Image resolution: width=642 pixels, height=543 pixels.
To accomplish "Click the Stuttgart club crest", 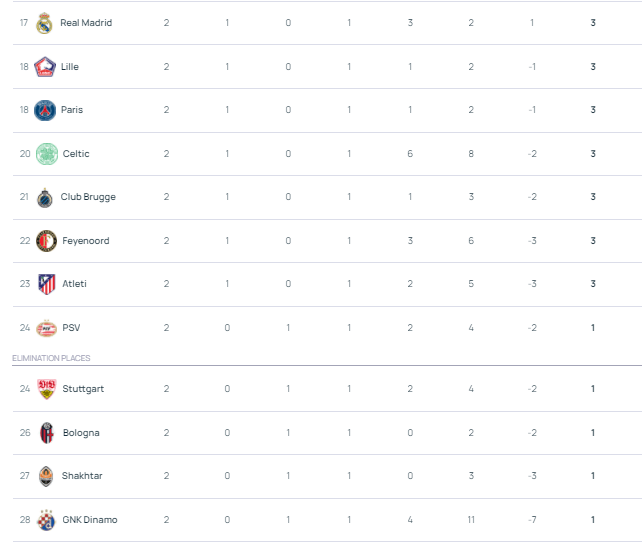I will 46,389.
